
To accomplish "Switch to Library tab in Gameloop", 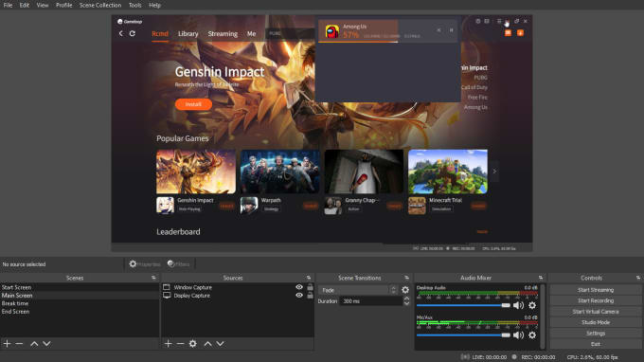I will (188, 34).
